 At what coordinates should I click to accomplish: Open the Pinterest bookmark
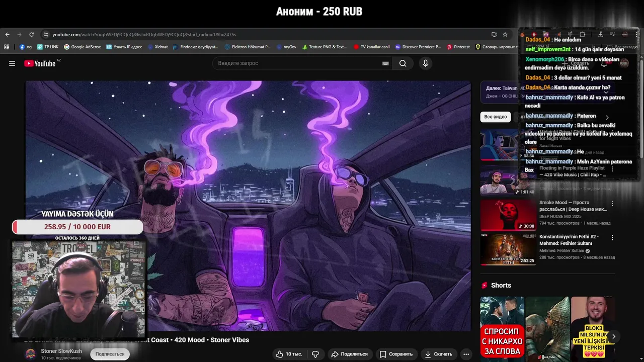point(458,47)
